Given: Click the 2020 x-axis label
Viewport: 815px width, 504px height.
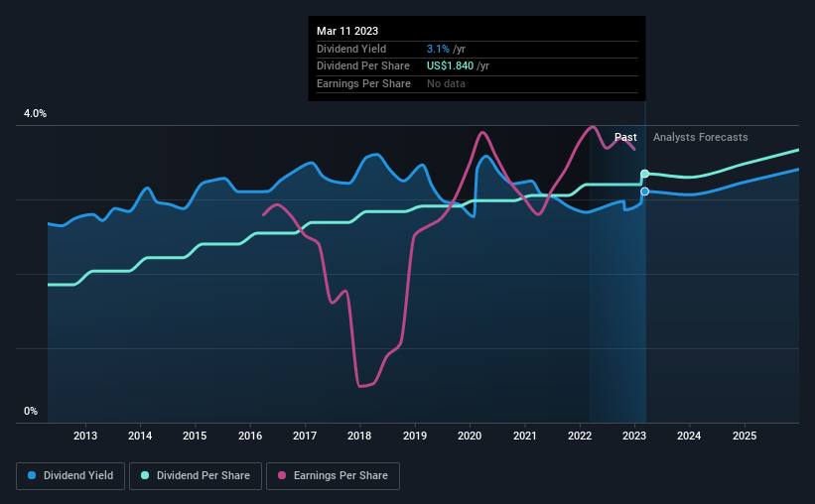Looking at the screenshot, I should (x=470, y=436).
